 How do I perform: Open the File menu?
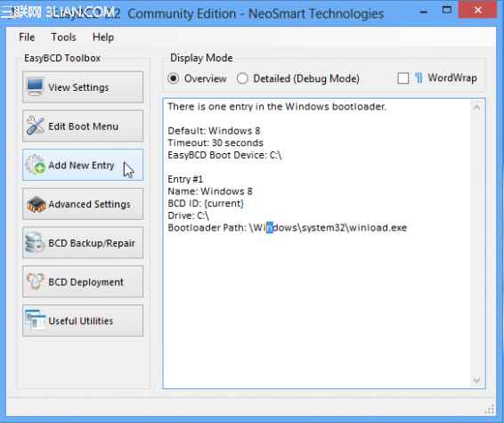pos(27,37)
